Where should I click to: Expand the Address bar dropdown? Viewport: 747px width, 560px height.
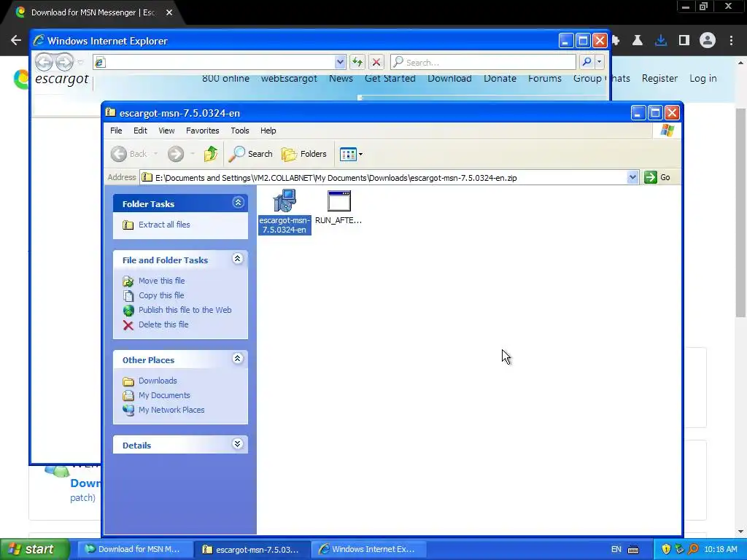coord(632,178)
